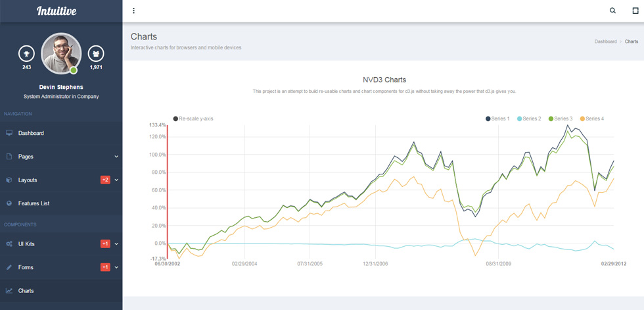Click the Charts line-graph icon
This screenshot has height=310, width=644.
tap(9, 291)
